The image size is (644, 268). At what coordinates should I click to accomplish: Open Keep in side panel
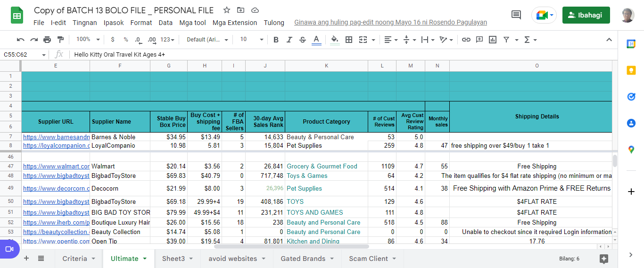(631, 70)
